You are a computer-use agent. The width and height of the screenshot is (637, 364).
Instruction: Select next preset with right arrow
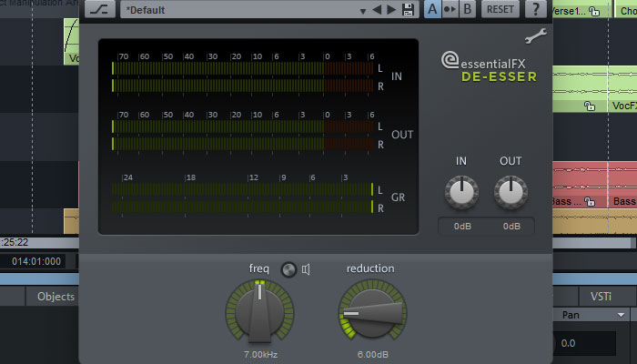click(391, 10)
